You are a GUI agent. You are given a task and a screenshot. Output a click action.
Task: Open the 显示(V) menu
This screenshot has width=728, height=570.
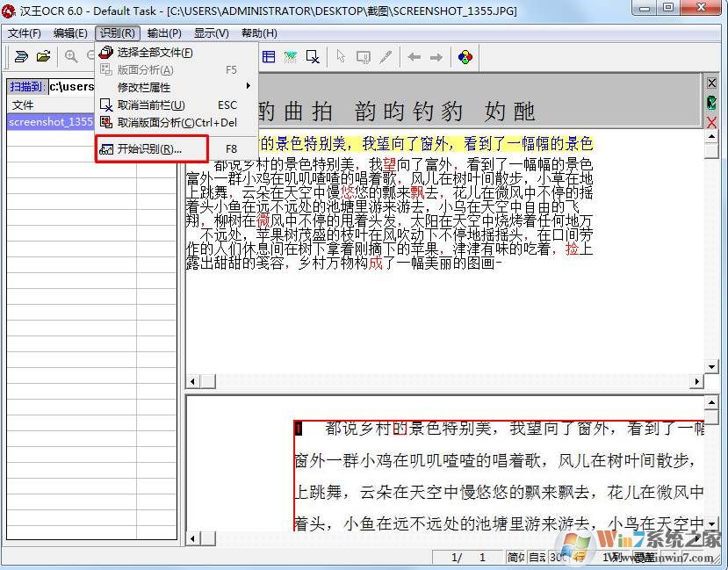(x=211, y=33)
